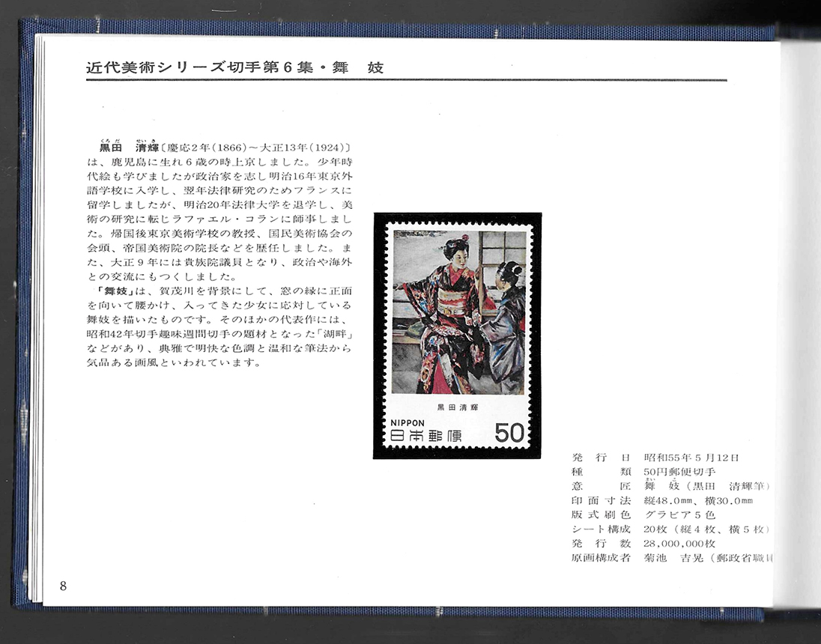Click the 日本郵便 lettering on the stamp
The image size is (821, 644).
(425, 436)
